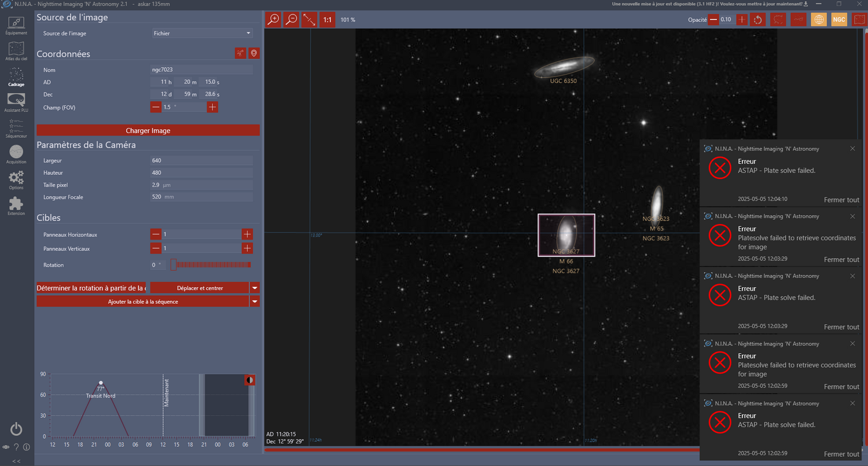Open the info circle icon

pyautogui.click(x=27, y=447)
